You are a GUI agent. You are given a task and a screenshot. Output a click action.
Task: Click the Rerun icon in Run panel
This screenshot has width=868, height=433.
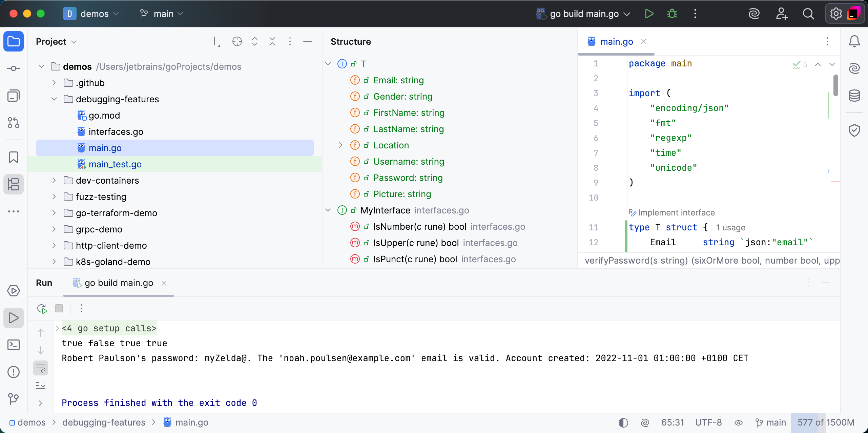pyautogui.click(x=42, y=308)
